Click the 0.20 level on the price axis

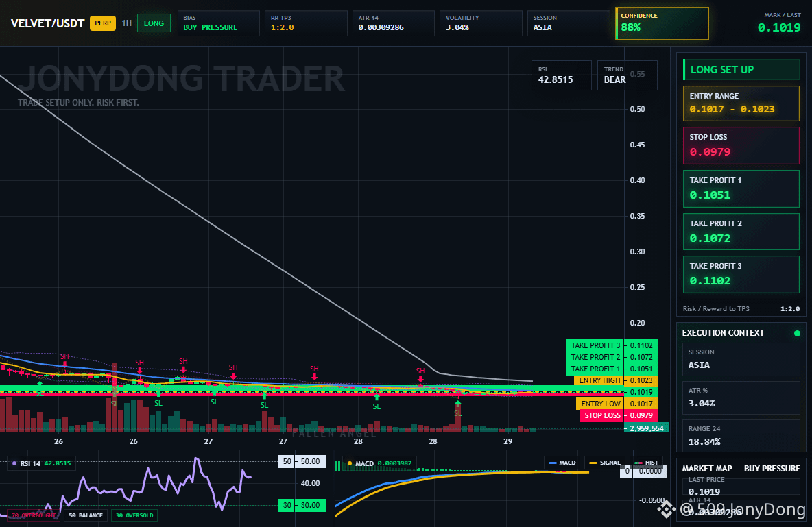(638, 323)
